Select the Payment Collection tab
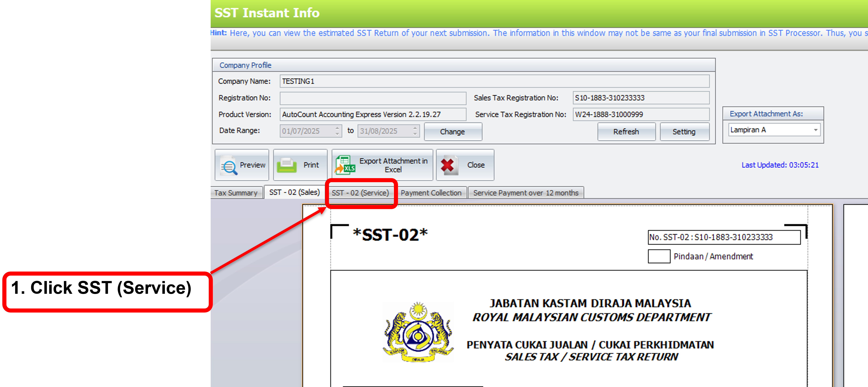This screenshot has height=387, width=868. tap(431, 193)
